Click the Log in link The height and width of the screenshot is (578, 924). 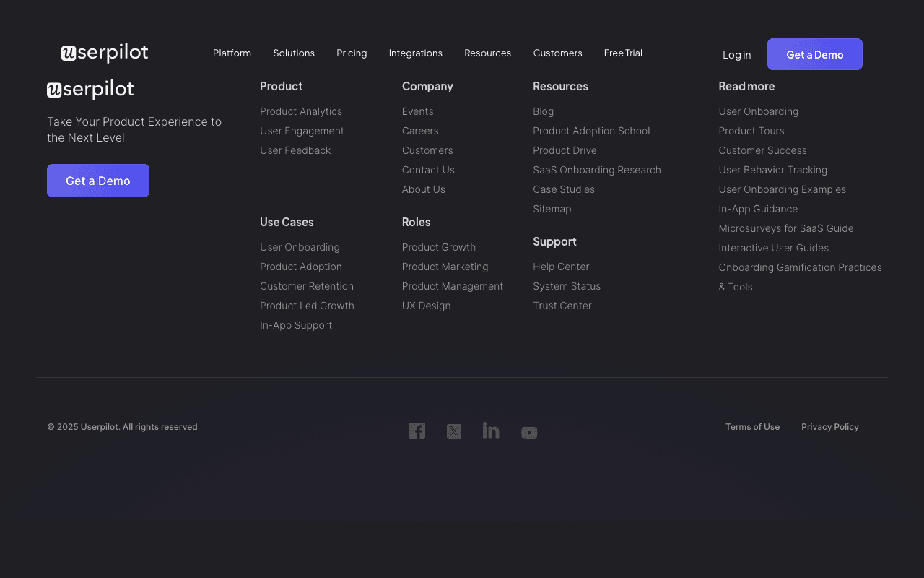tap(736, 54)
